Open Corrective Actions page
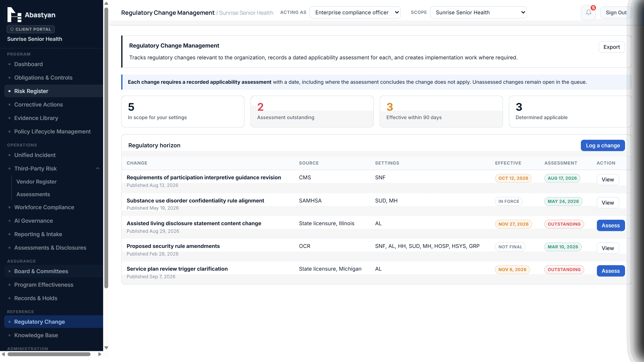Screen dimensions: 644x362 click(53, 105)
